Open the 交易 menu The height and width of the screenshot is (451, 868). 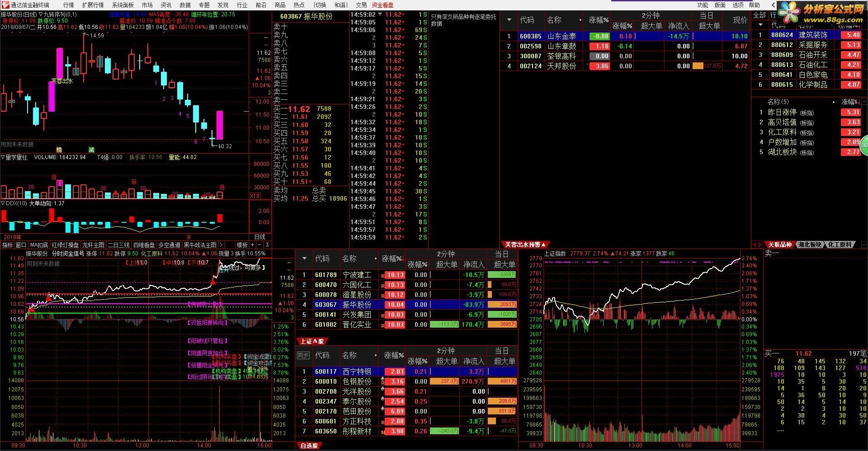coord(361,5)
